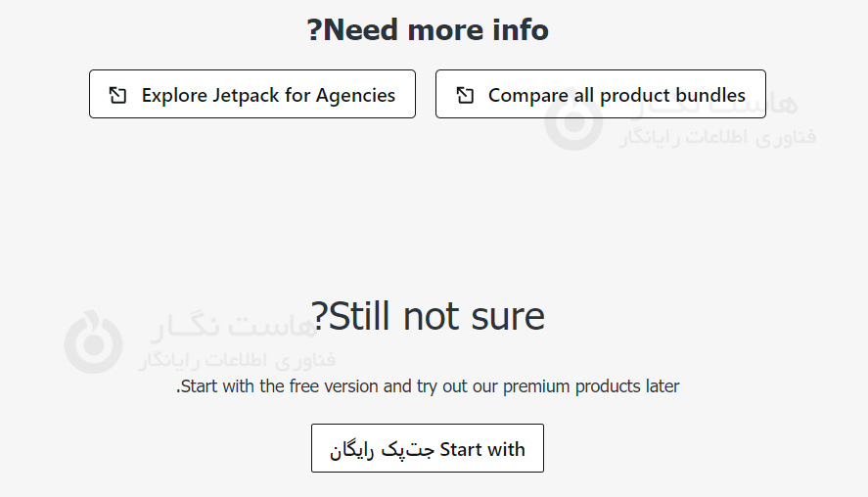Click the free version description sentence

click(428, 386)
